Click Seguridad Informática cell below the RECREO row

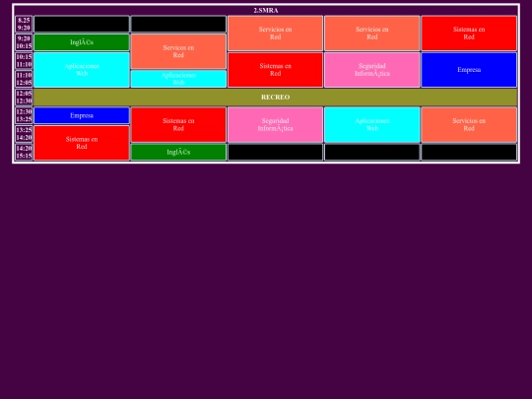point(275,124)
